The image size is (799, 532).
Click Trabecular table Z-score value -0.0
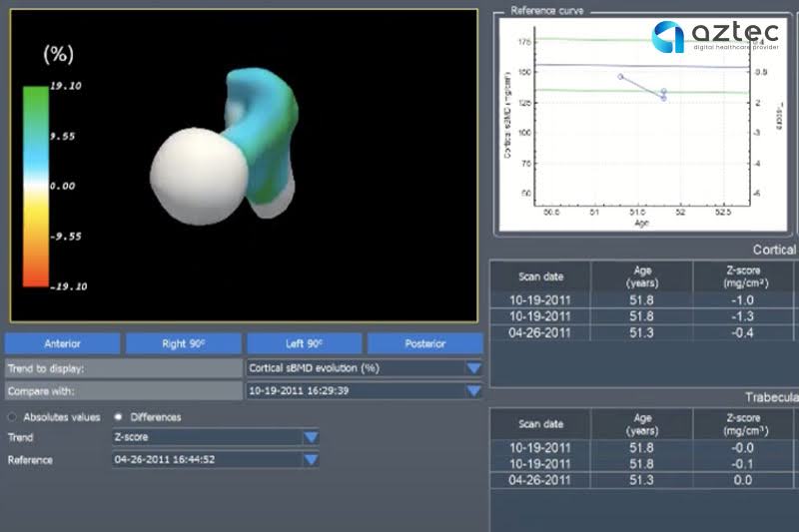[x=742, y=447]
